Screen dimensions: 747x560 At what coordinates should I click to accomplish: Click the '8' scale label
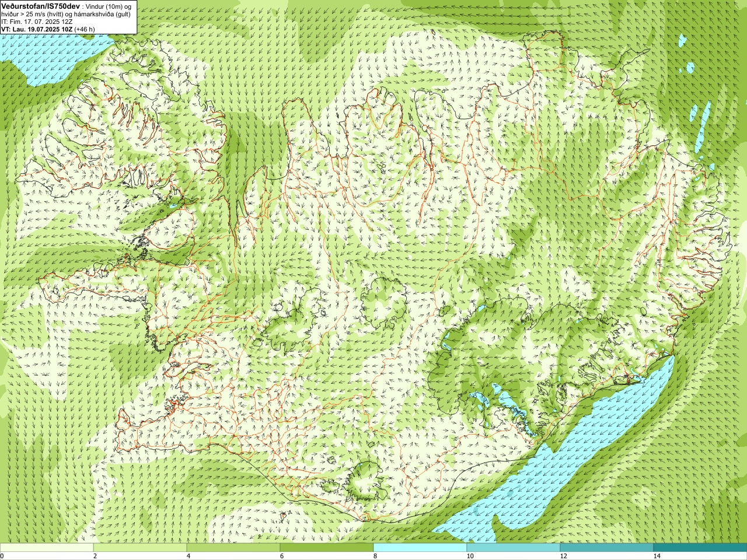coord(375,556)
